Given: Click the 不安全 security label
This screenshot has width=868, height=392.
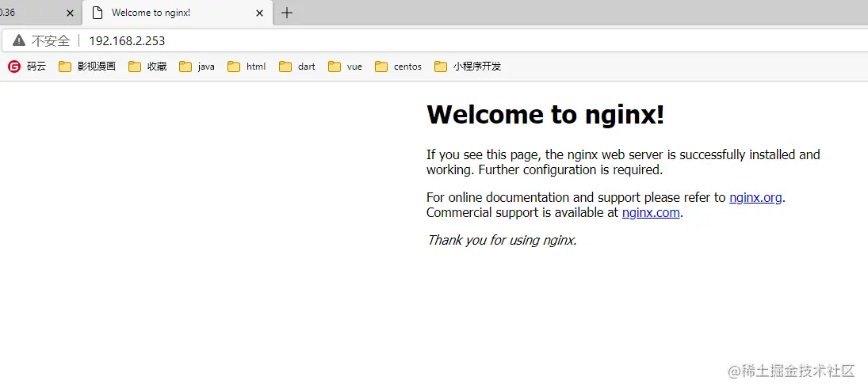Looking at the screenshot, I should tap(51, 40).
